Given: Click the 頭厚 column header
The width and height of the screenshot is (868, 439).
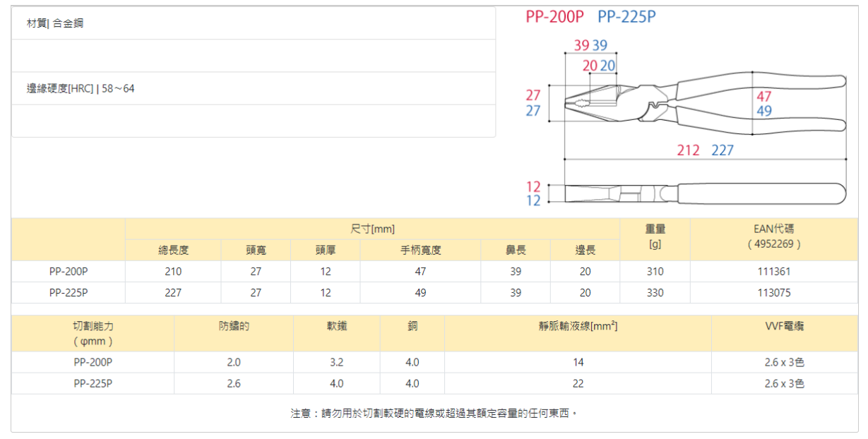Looking at the screenshot, I should point(326,250).
